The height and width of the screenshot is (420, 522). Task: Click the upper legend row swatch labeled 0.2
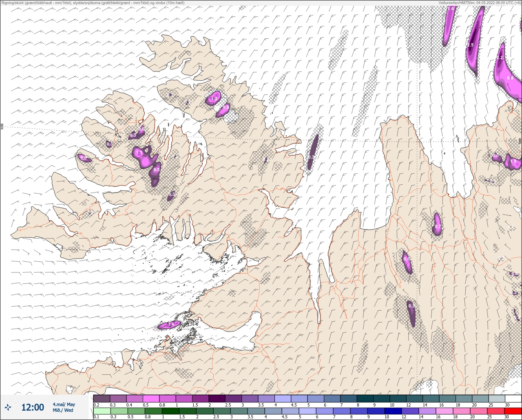[x=102, y=399]
